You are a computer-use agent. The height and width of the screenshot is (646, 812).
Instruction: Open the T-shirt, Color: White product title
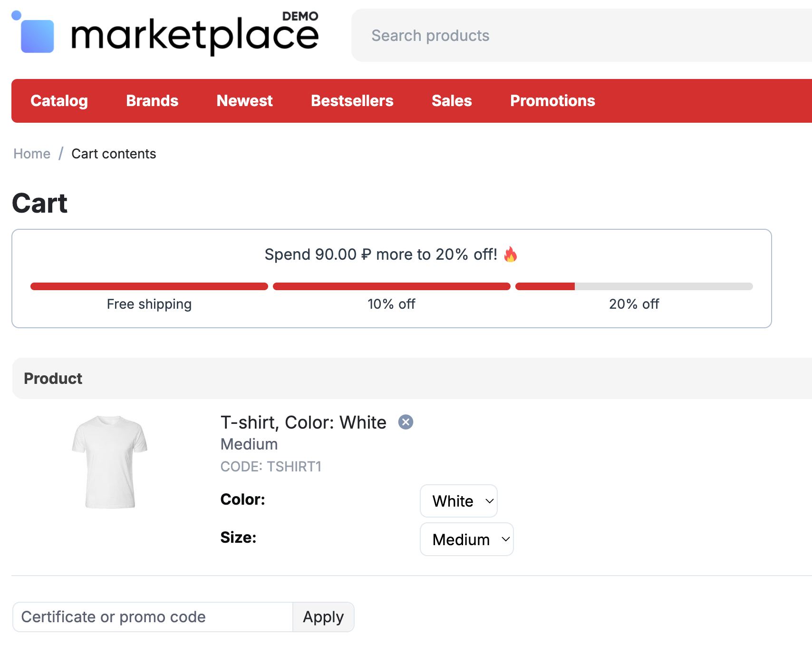click(x=303, y=422)
